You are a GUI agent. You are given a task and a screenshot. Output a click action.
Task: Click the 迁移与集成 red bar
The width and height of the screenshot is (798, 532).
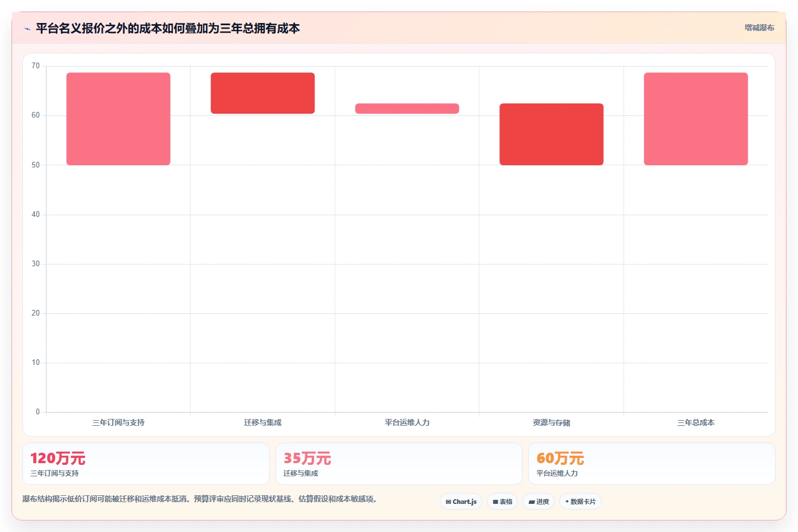[x=262, y=93]
